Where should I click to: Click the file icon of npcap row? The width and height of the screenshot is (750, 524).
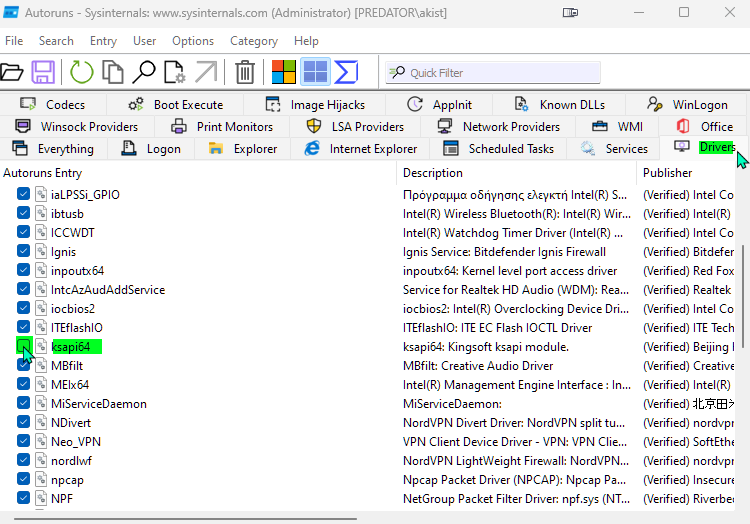pyautogui.click(x=41, y=479)
